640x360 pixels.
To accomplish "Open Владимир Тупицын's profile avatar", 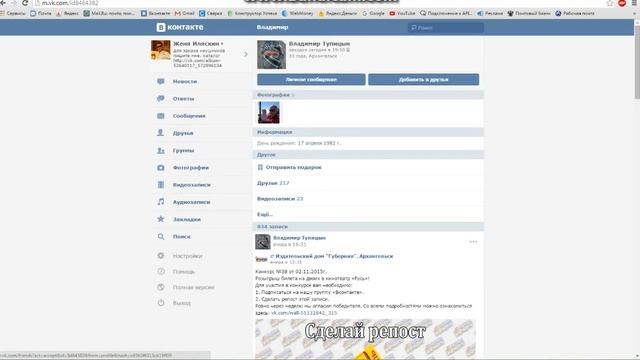I will pos(271,54).
